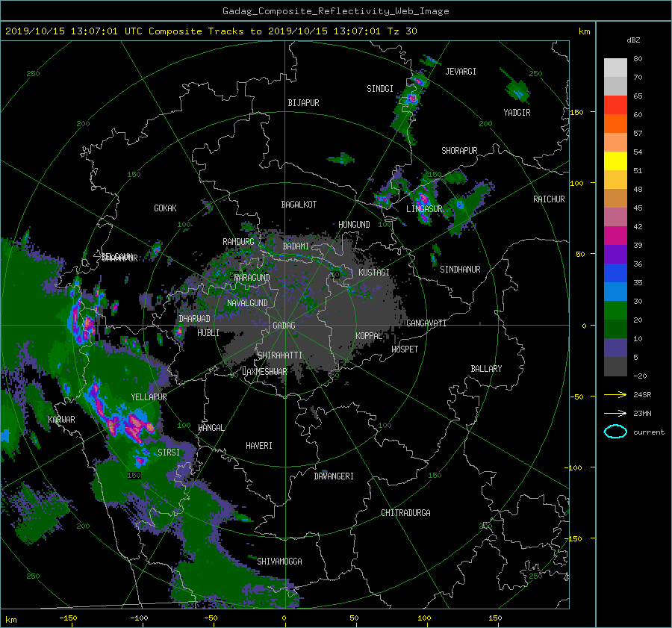Click the BAGALKOT label
The image size is (672, 628).
pyautogui.click(x=299, y=205)
